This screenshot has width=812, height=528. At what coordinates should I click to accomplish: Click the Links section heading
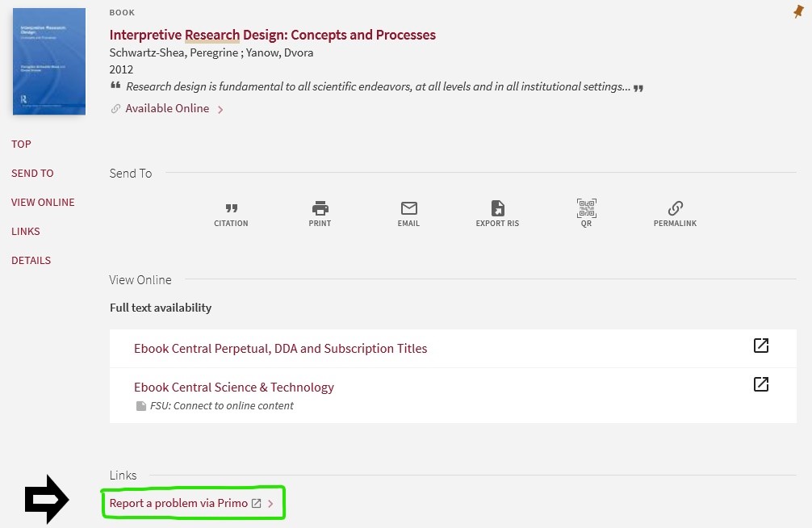[123, 476]
